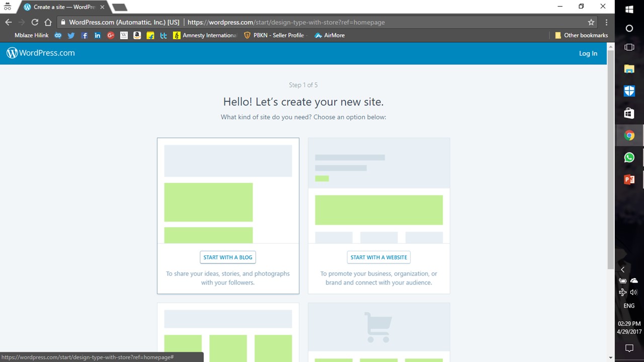Viewport: 644px width, 362px height.
Task: Click the Twitter bookmark icon
Action: [71, 35]
